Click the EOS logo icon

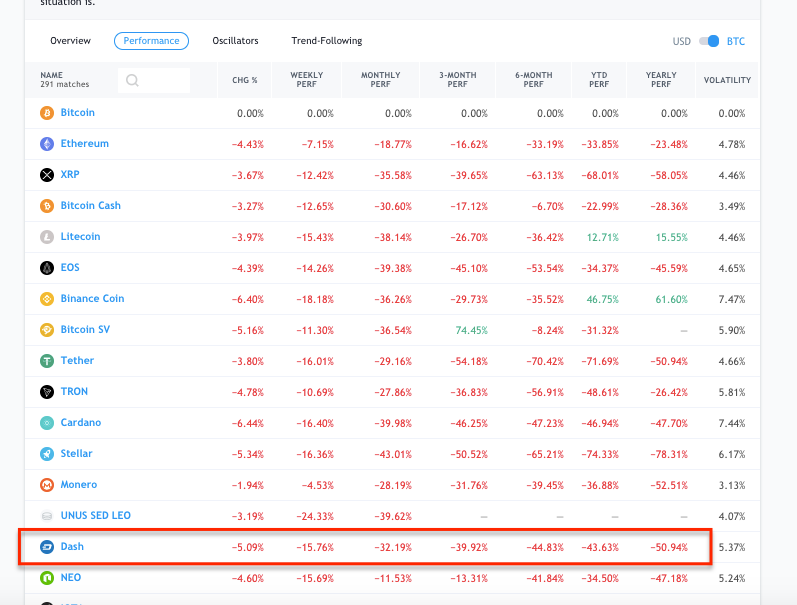coord(47,268)
